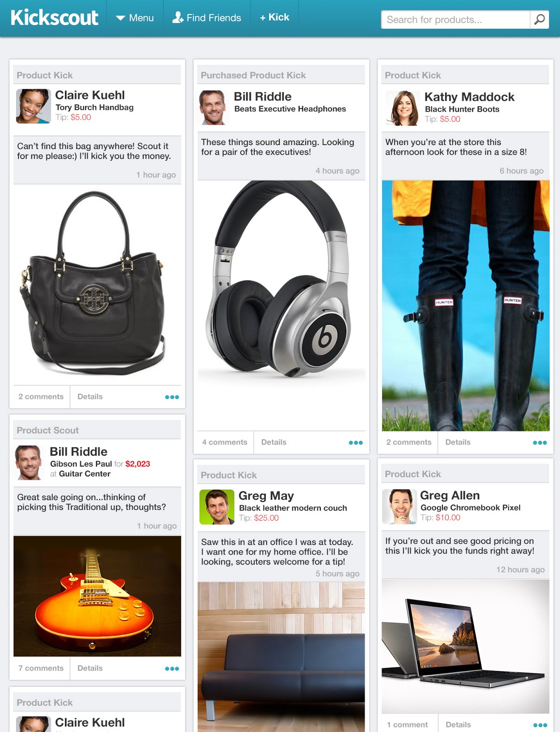The width and height of the screenshot is (560, 732).
Task: View 7 comments on Gibson Les Paul scout
Action: pos(41,668)
